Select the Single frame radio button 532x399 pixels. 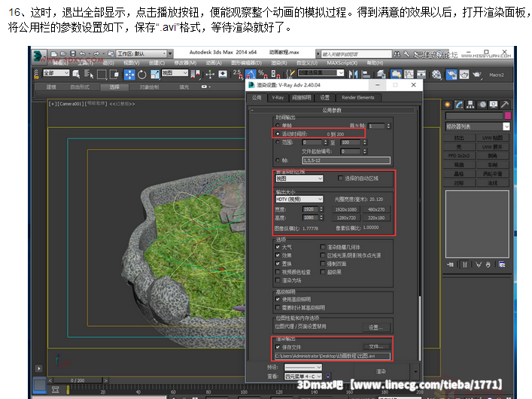pos(278,125)
